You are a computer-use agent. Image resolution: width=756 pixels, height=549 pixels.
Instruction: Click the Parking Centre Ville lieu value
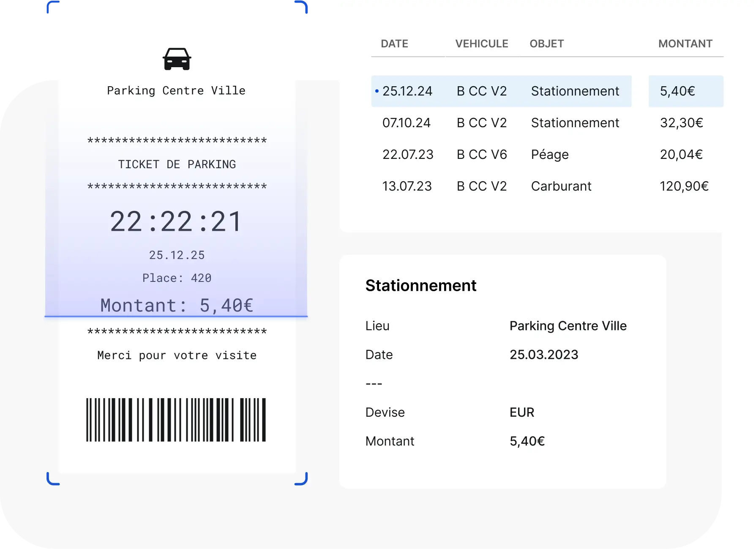click(568, 326)
